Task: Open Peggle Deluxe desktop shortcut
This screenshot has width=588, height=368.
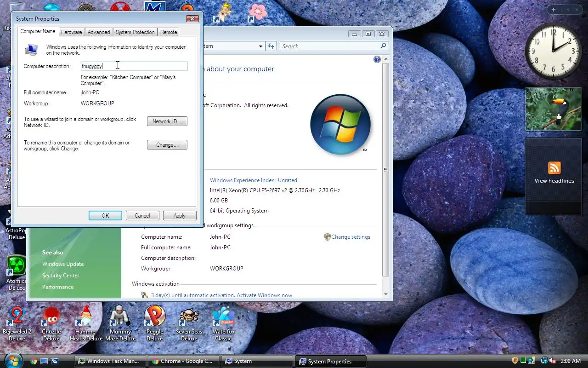Action: click(155, 323)
